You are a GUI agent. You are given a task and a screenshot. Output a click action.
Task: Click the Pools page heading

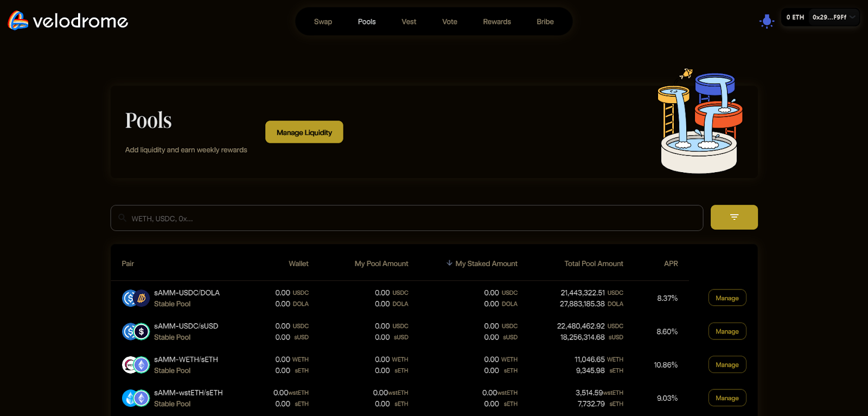(148, 121)
